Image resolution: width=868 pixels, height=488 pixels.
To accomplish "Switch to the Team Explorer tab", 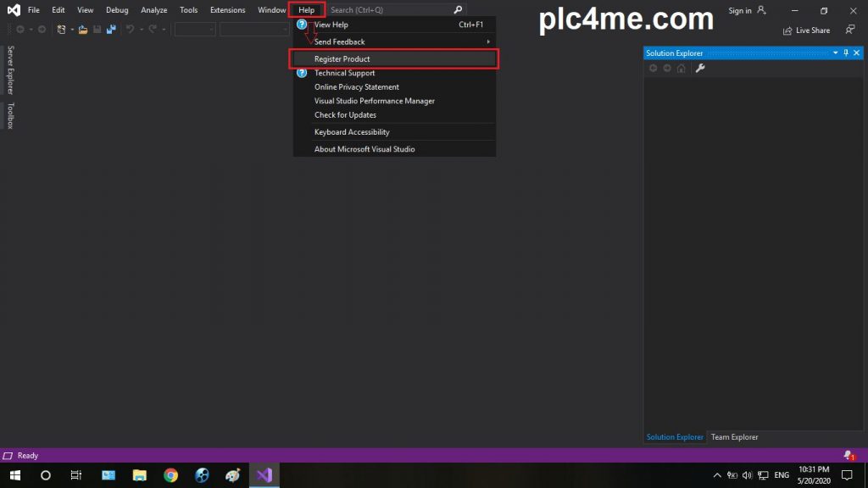I will point(734,437).
